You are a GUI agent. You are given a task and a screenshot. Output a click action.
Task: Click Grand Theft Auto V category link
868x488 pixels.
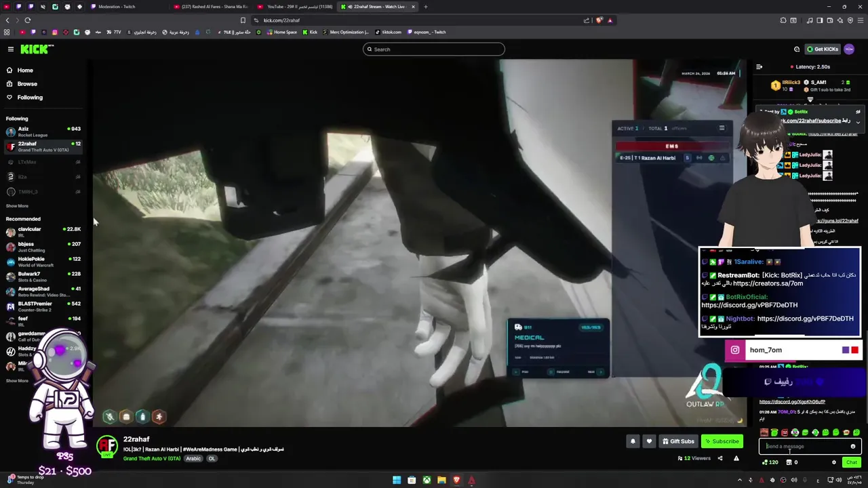pos(152,458)
